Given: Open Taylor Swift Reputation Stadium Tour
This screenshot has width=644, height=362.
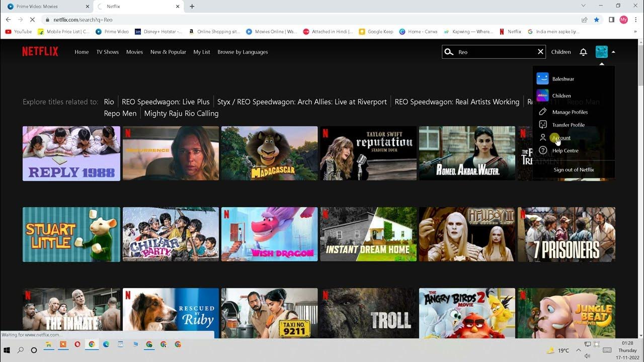Looking at the screenshot, I should (x=368, y=153).
